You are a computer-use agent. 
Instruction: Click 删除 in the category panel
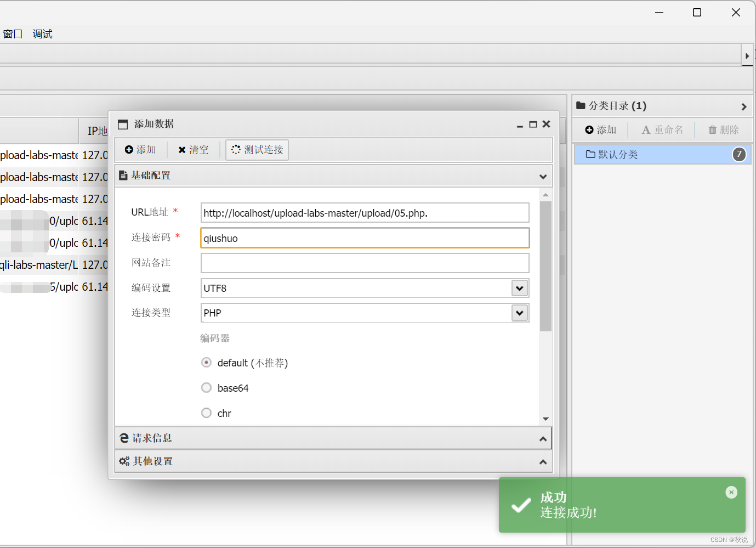tap(724, 130)
